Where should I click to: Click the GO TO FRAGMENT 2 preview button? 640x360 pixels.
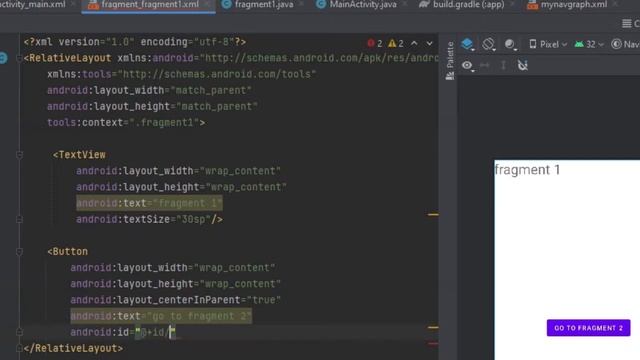point(588,328)
